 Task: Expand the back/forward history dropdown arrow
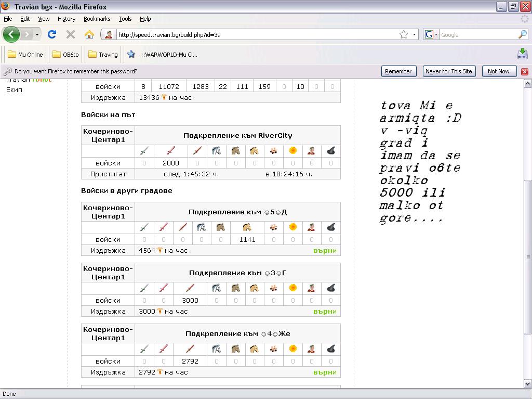point(37,35)
